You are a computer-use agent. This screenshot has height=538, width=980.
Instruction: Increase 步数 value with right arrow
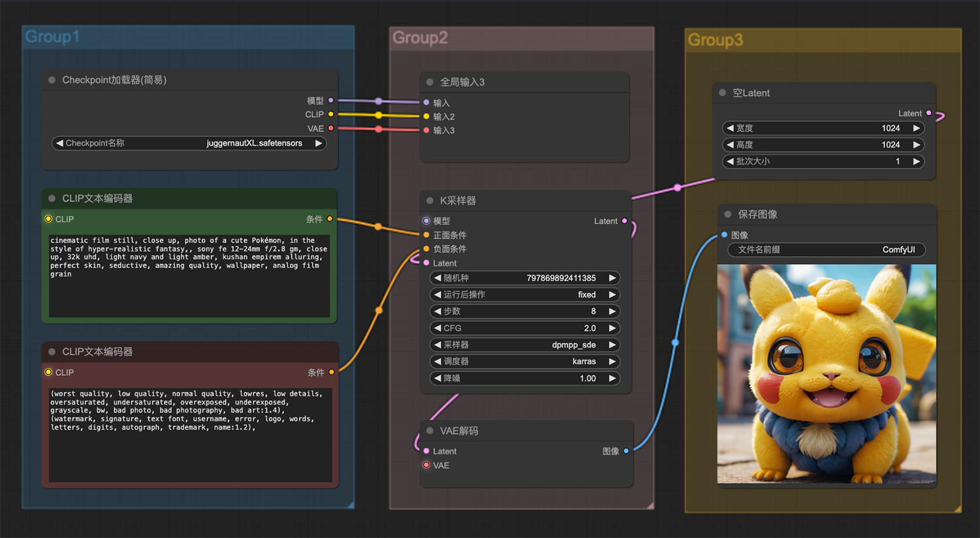pos(612,311)
